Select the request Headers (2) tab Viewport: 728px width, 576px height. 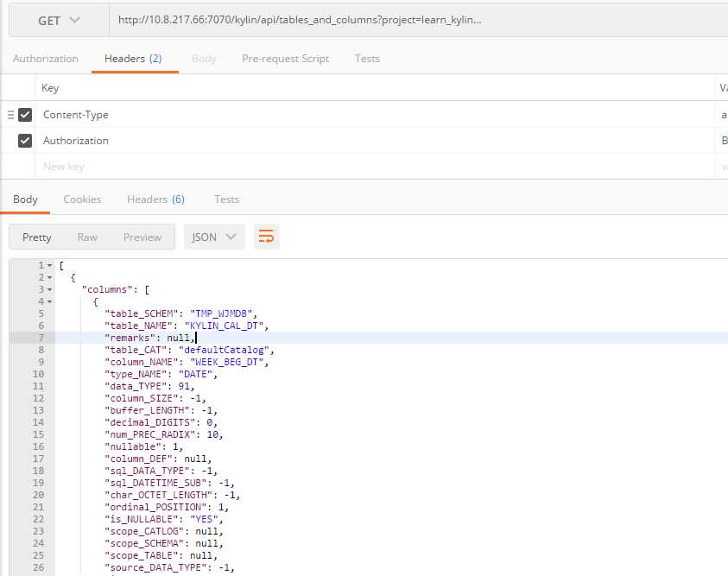point(133,59)
